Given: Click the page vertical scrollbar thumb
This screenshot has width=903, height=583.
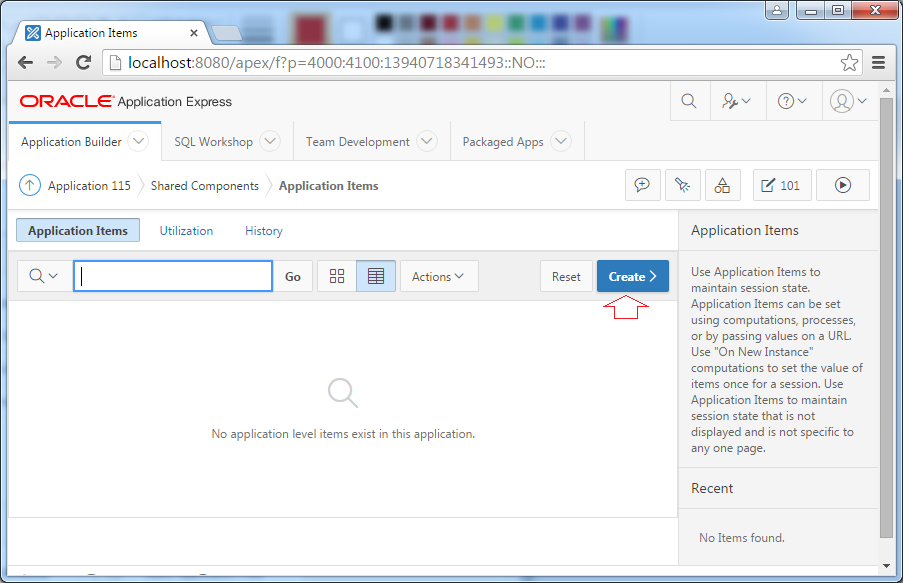Looking at the screenshot, I should 886,318.
